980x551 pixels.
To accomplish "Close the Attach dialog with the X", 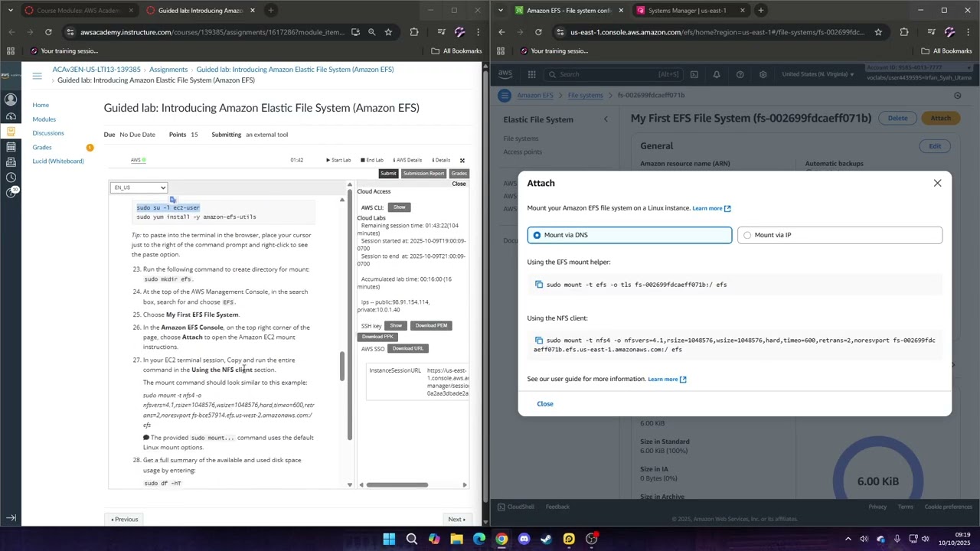I will (x=937, y=183).
